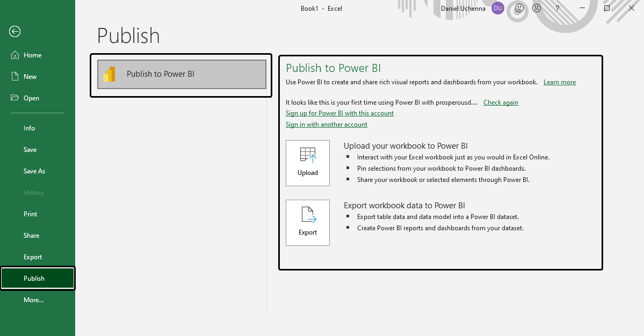Click the Power BI logo icon
This screenshot has height=336, width=644.
point(110,74)
